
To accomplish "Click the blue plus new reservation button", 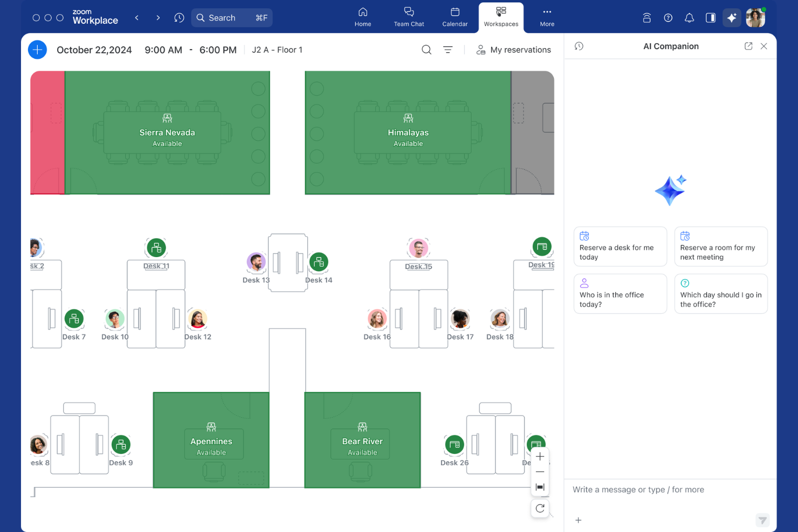I will (x=37, y=50).
